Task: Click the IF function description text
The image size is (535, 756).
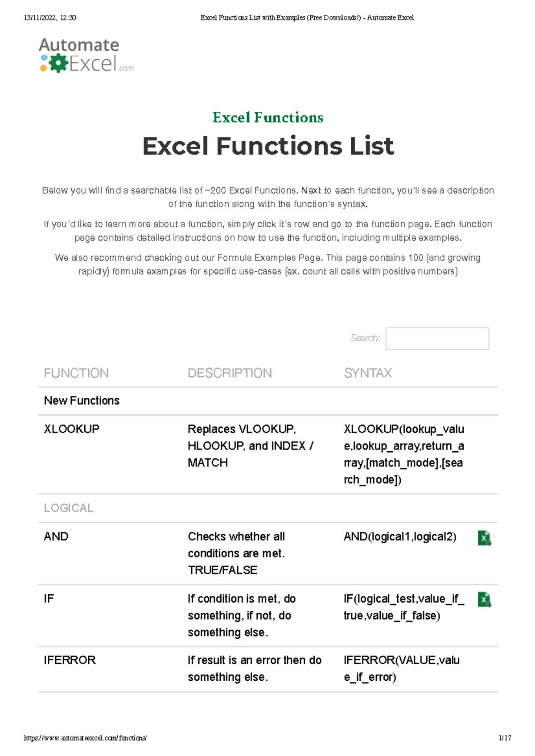Action: (x=242, y=616)
